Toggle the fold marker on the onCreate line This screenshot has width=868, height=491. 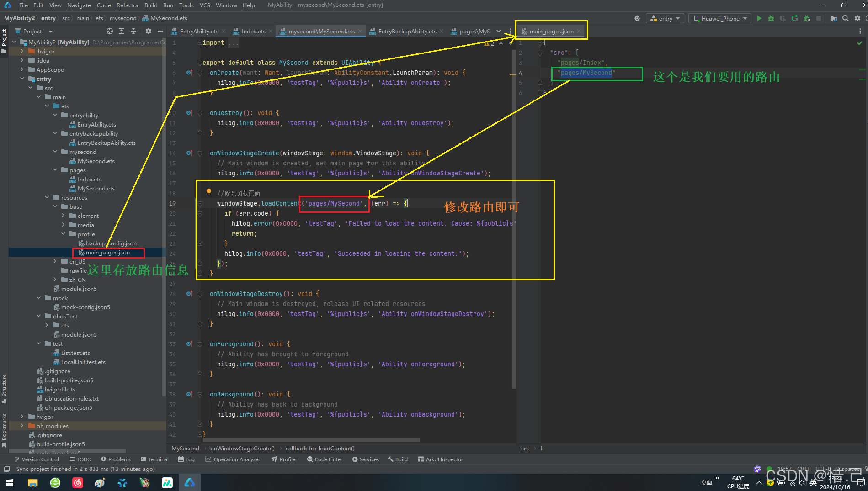200,73
